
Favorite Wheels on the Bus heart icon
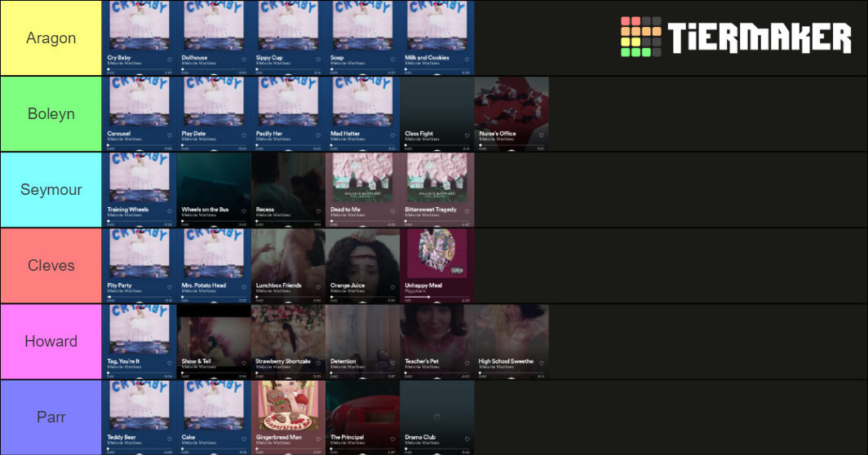pos(244,211)
